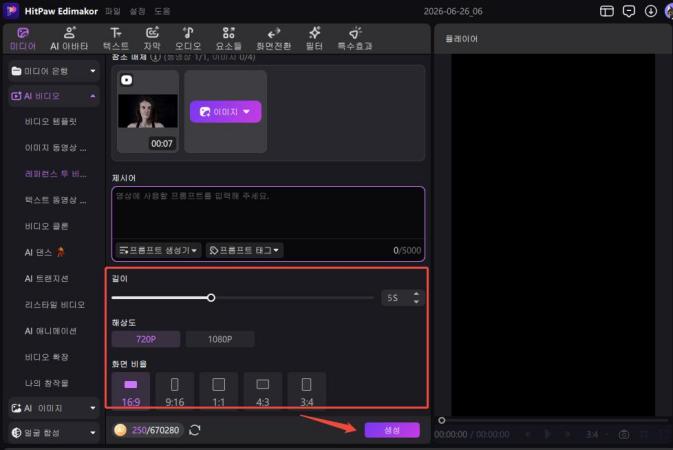Open the 파일 menu
Viewport: 673px width, 450px height.
(x=113, y=11)
